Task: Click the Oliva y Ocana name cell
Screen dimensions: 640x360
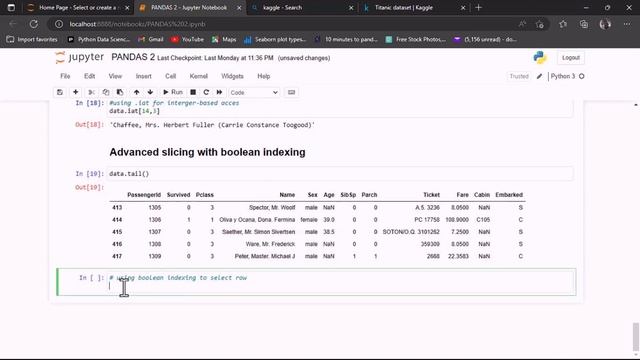Action: pos(257,220)
